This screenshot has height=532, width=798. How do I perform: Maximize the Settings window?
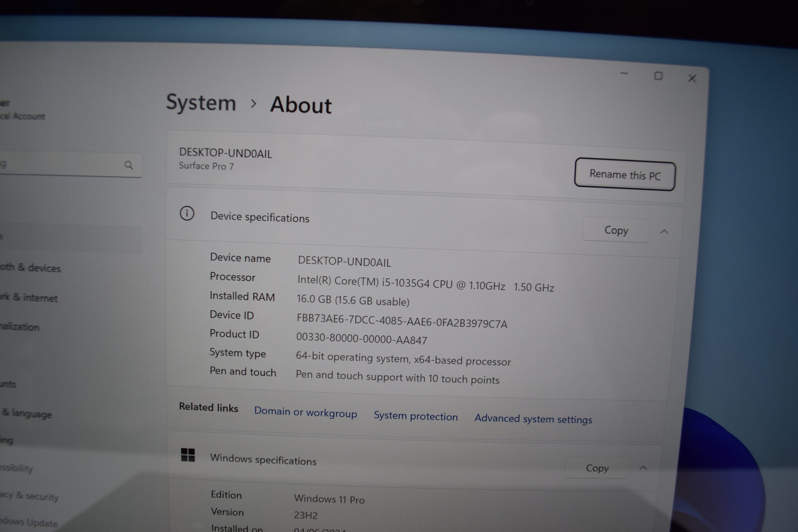658,76
